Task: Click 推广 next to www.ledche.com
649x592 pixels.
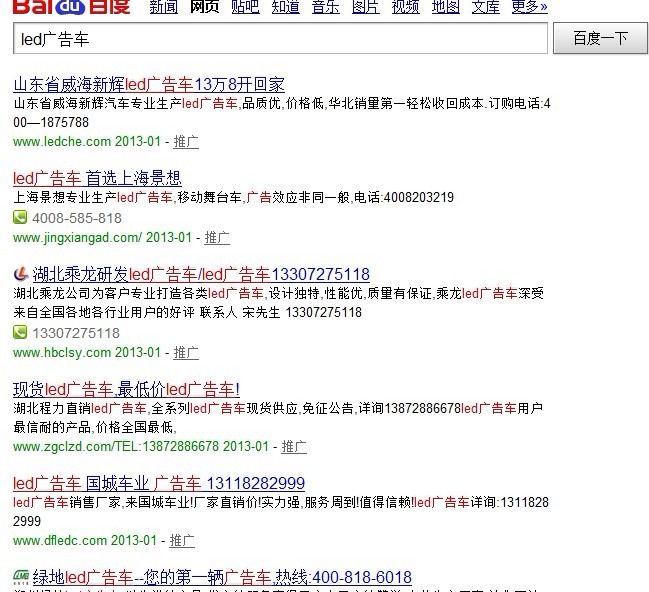Action: [x=186, y=141]
